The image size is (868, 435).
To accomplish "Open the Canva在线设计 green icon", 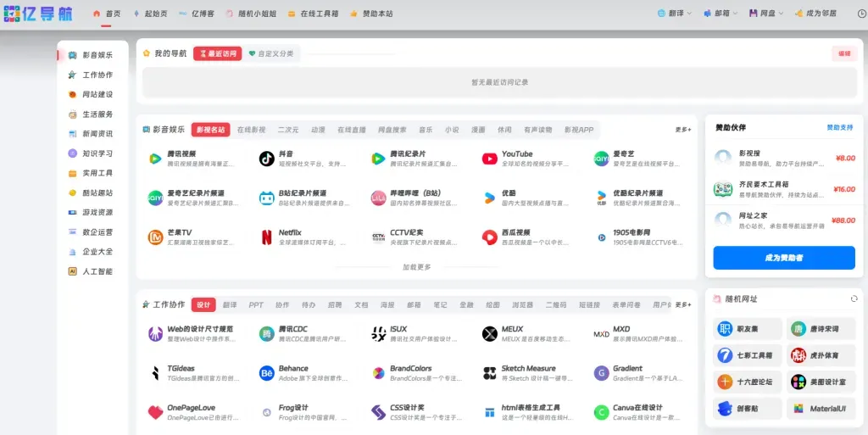I will 601,412.
